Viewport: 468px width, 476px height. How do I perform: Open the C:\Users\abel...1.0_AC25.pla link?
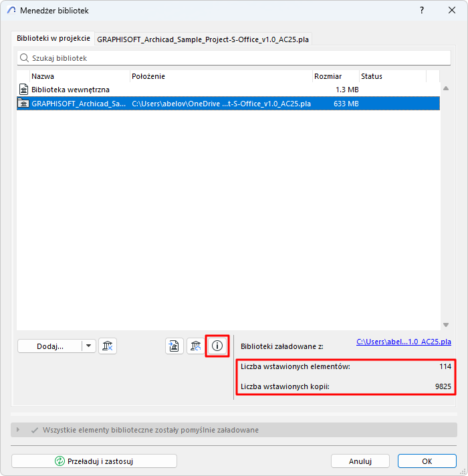(x=404, y=342)
